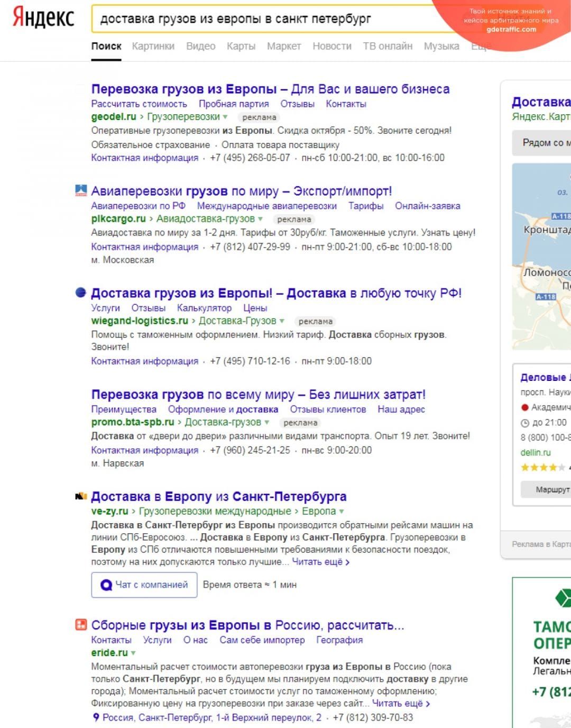
Task: Expand plkcargo.ru result dropdown arrow
Action: [x=260, y=219]
